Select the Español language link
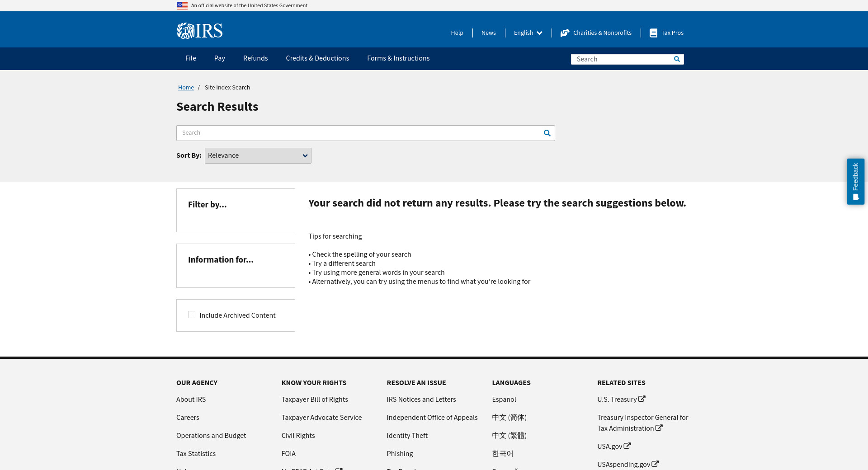The width and height of the screenshot is (868, 470). pyautogui.click(x=504, y=399)
